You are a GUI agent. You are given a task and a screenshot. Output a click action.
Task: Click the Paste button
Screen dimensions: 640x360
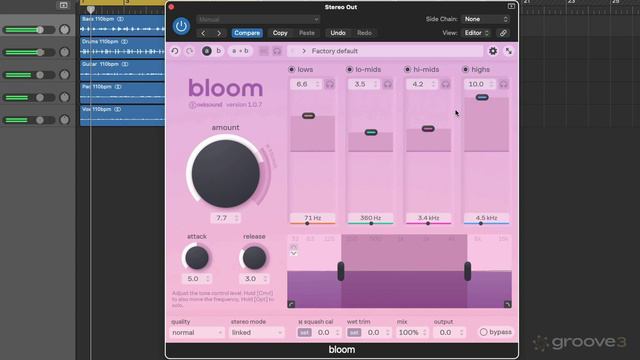point(307,33)
